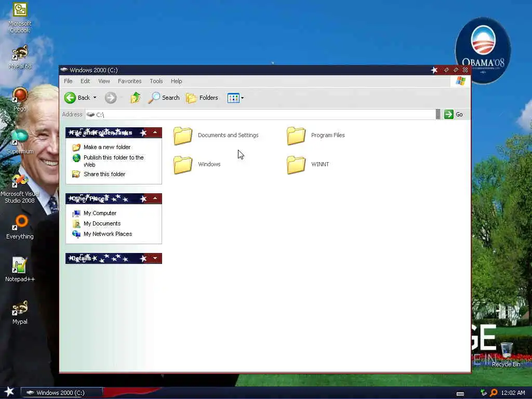Click the network connection tray icon
This screenshot has width=532, height=399.
[x=484, y=393]
